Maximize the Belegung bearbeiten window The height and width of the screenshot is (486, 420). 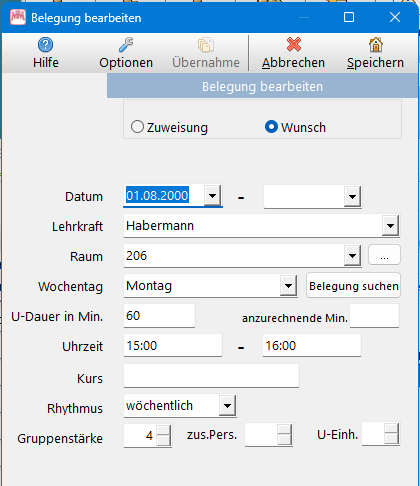pos(349,17)
